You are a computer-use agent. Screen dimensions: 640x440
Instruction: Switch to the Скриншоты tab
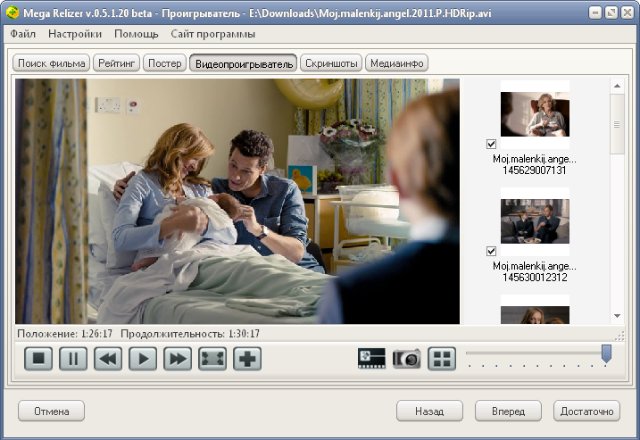(331, 63)
